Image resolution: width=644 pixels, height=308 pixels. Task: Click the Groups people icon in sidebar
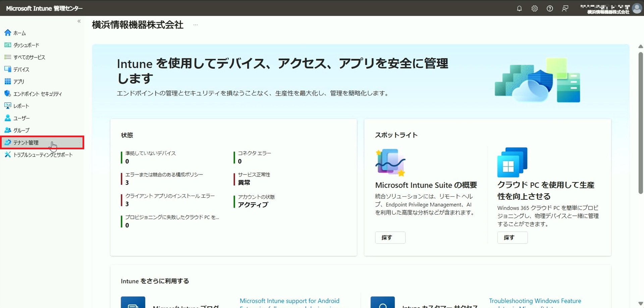(8, 130)
